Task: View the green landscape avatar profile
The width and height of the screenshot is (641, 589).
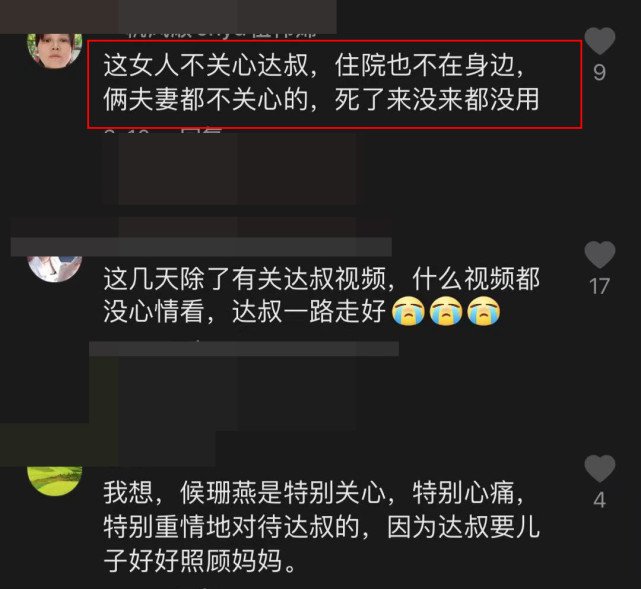Action: tap(54, 481)
